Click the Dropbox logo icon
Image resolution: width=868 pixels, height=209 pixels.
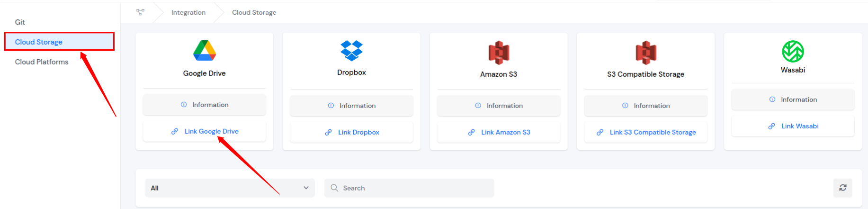click(x=351, y=51)
